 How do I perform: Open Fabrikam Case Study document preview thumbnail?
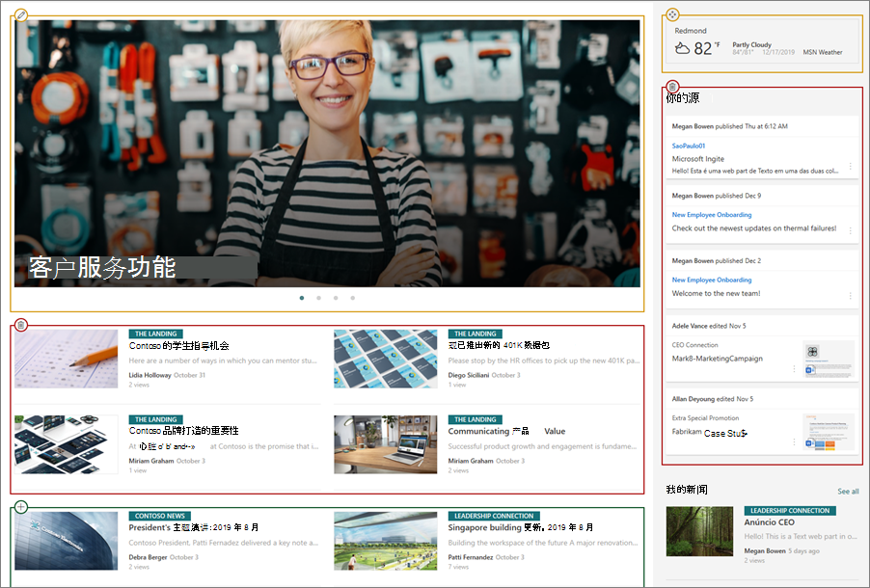(829, 432)
